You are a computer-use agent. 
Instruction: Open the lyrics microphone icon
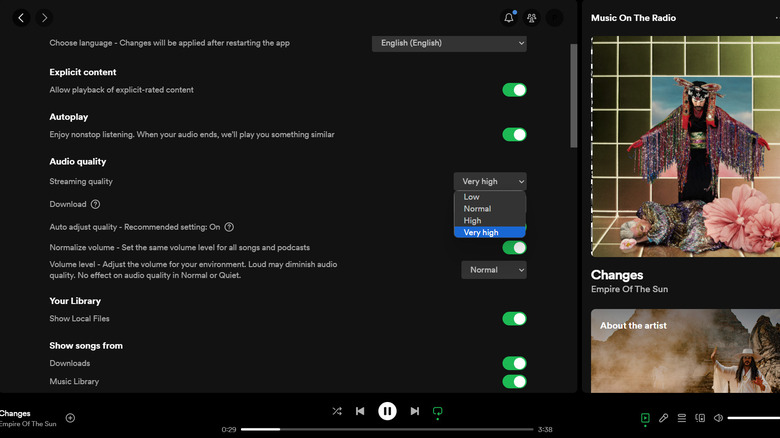coord(663,418)
